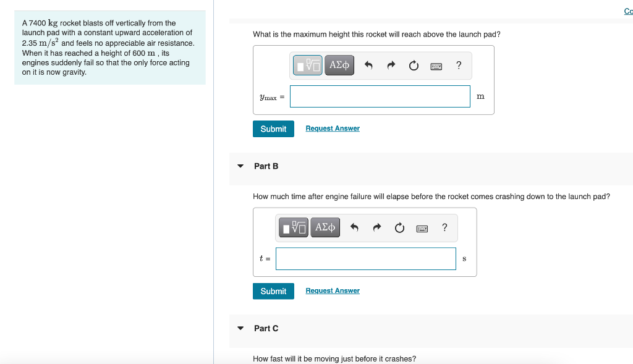633x364 pixels.
Task: Click the rocket problem statement text
Action: [x=108, y=48]
